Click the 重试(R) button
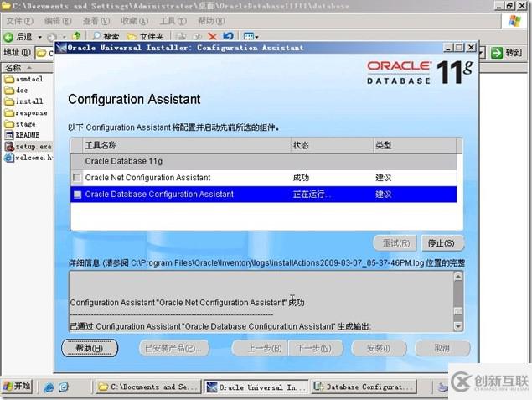The height and width of the screenshot is (400, 532). (x=395, y=243)
